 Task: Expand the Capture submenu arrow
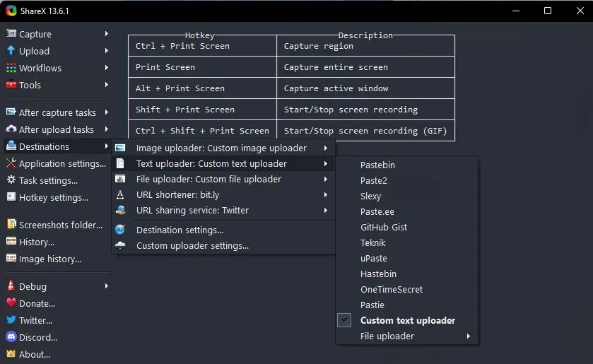[x=107, y=34]
